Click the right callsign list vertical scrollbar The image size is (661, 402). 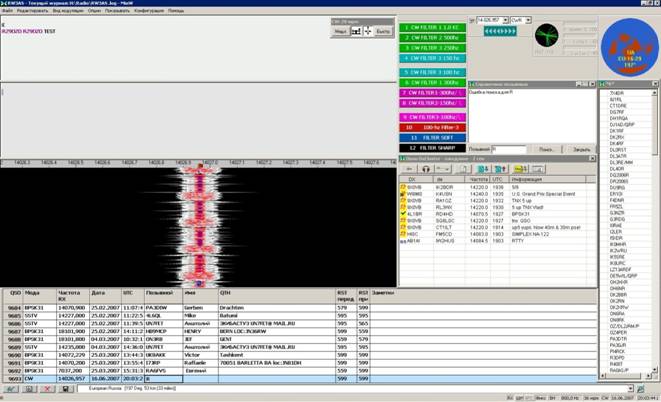click(655, 231)
